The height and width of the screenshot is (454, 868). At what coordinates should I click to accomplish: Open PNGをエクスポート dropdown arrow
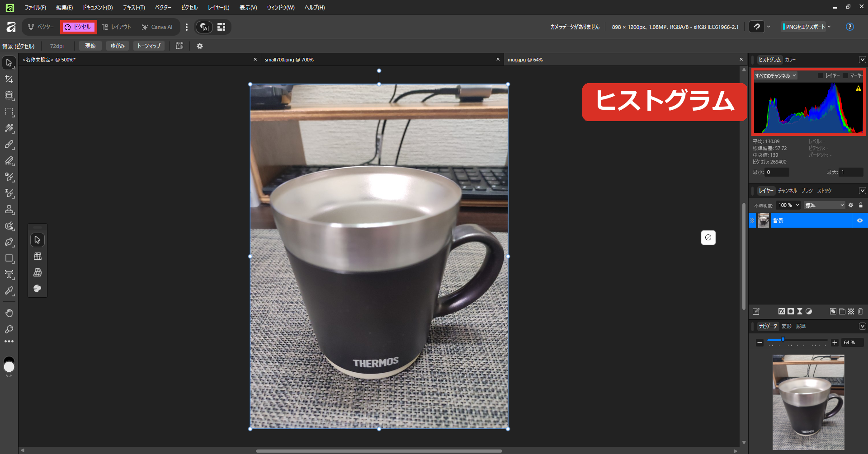[829, 27]
